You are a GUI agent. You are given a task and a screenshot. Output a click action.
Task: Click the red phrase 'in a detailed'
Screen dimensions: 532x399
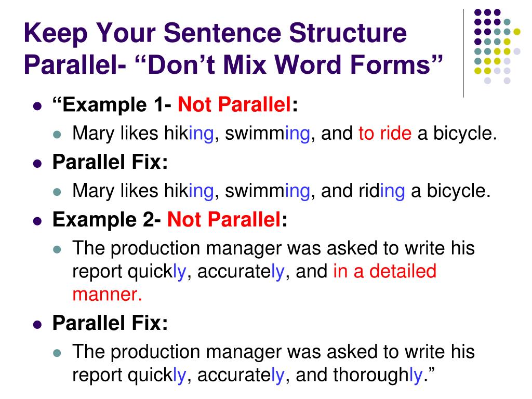click(x=385, y=271)
